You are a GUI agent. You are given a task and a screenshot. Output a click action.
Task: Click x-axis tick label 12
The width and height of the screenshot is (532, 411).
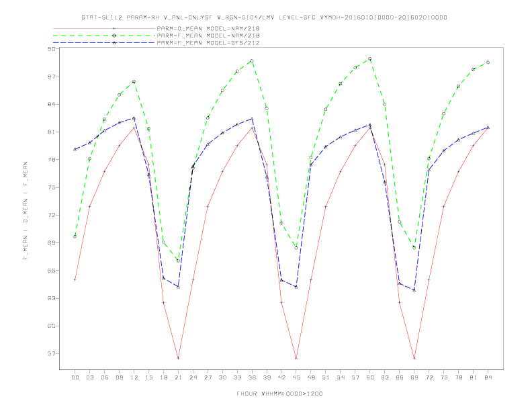point(134,377)
